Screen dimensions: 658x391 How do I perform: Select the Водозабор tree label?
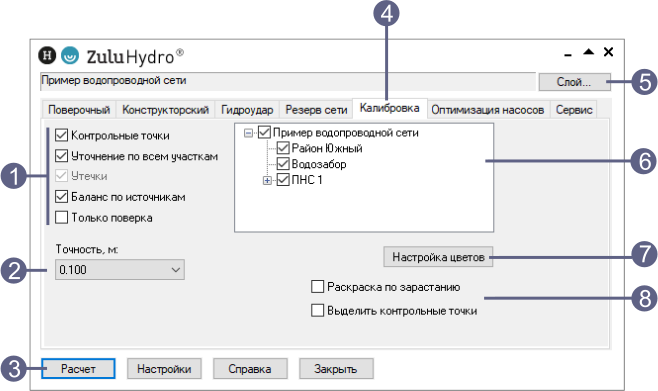(319, 164)
